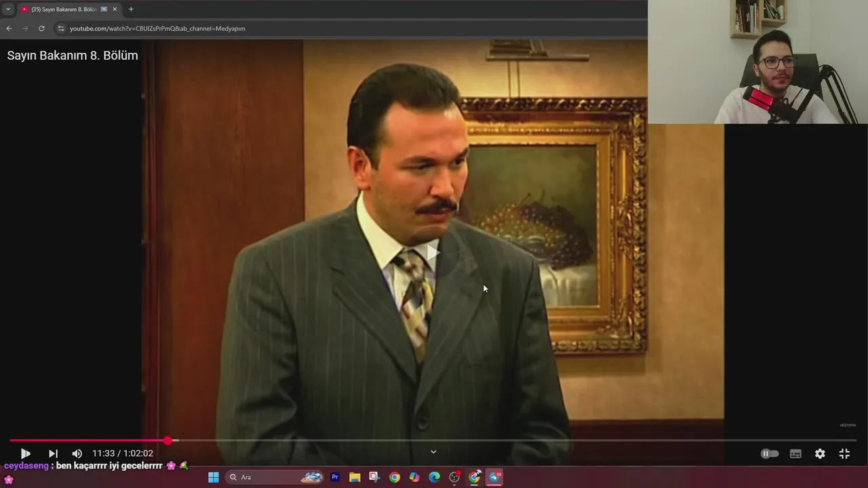Open Telegram from taskbar
This screenshot has height=488, width=868.
click(x=495, y=477)
